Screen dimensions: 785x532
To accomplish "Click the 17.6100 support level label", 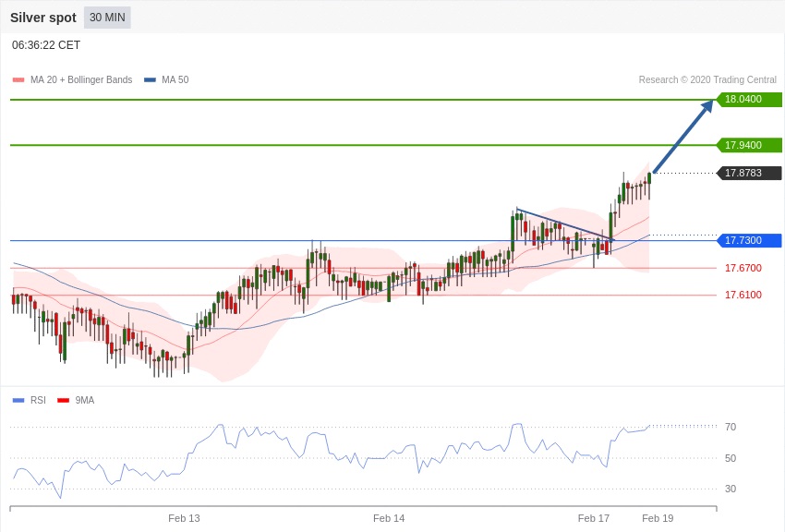I will coord(743,295).
